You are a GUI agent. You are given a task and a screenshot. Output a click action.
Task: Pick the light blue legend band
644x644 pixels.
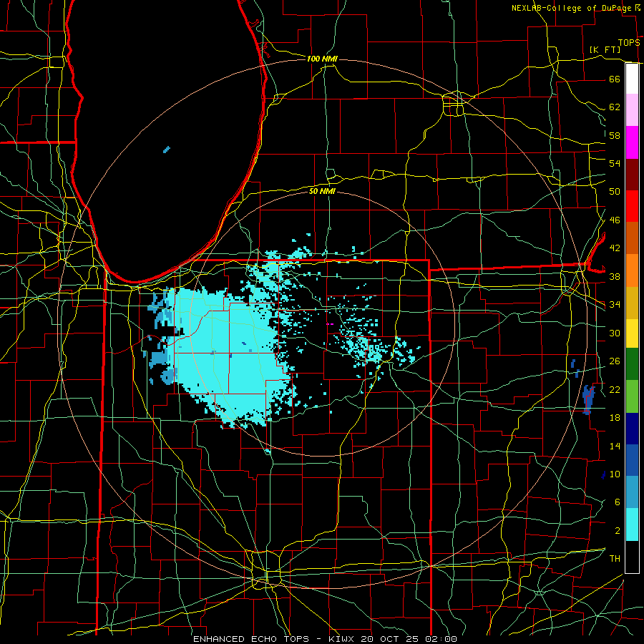click(632, 492)
